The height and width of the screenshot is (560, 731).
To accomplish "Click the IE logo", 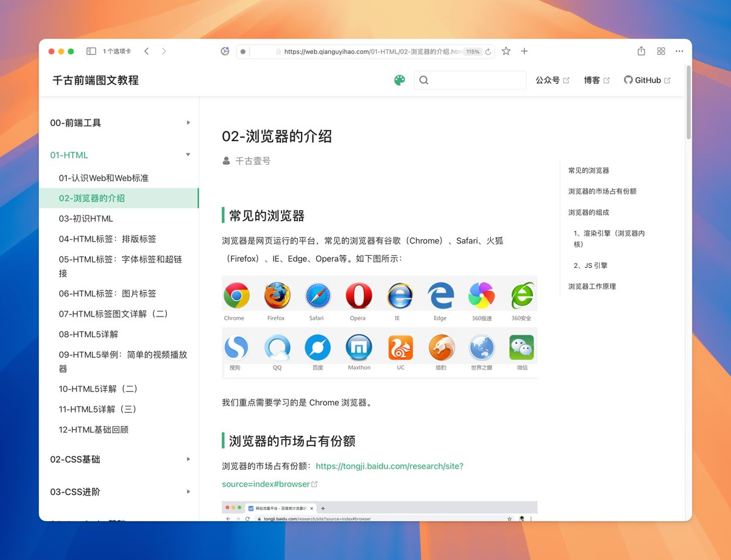I will [x=400, y=296].
